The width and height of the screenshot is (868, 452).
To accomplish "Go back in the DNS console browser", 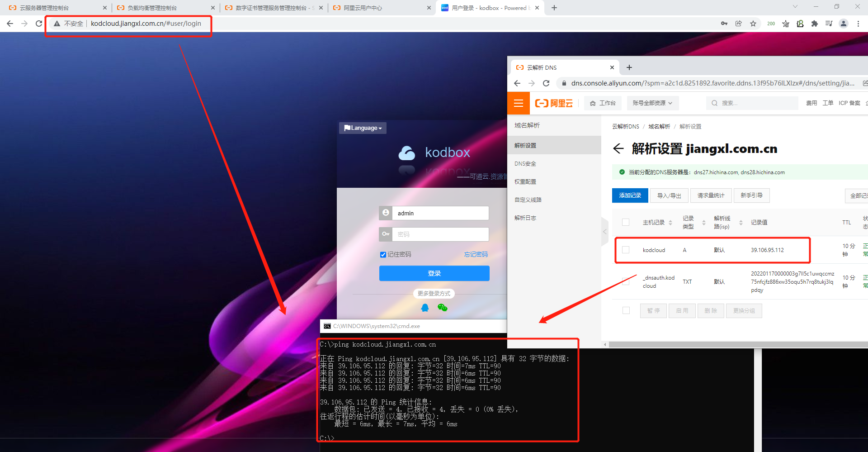I will pos(517,83).
